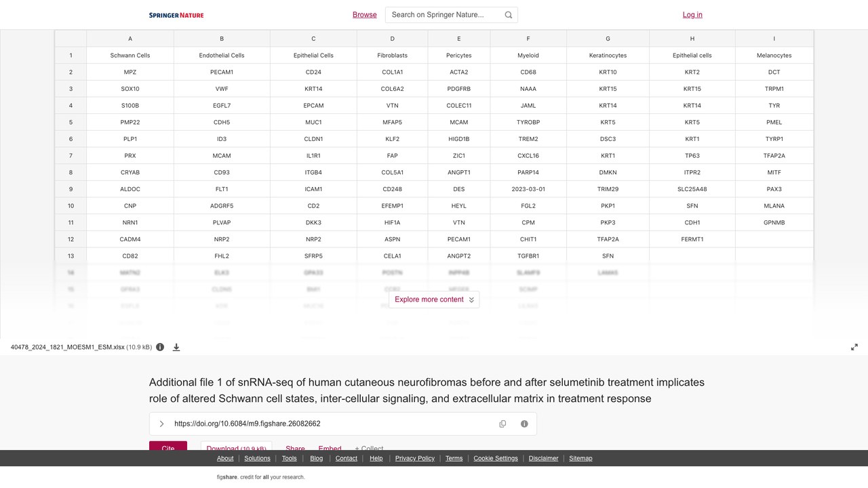
Task: Click the Springer Nature logo
Action: pos(176,15)
